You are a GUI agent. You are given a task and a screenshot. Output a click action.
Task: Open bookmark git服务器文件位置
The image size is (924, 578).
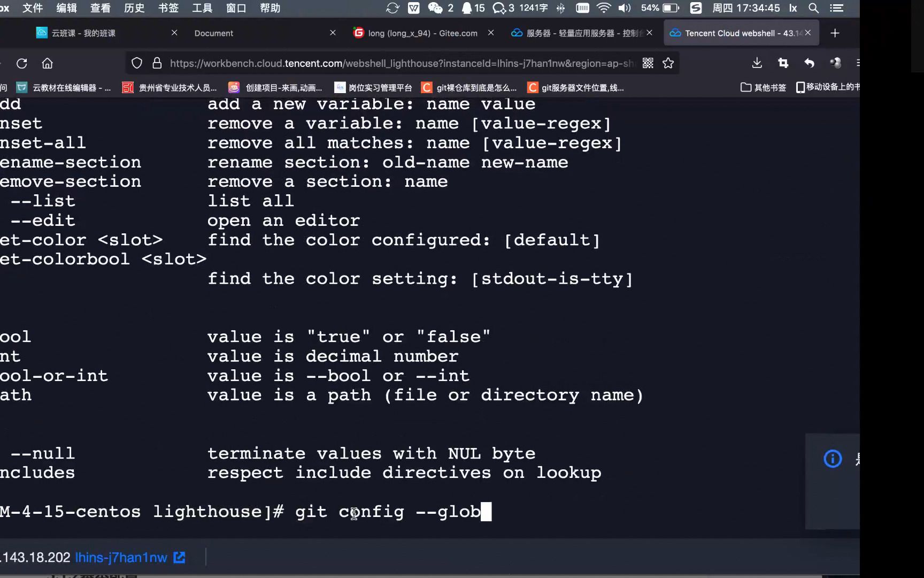(x=575, y=88)
